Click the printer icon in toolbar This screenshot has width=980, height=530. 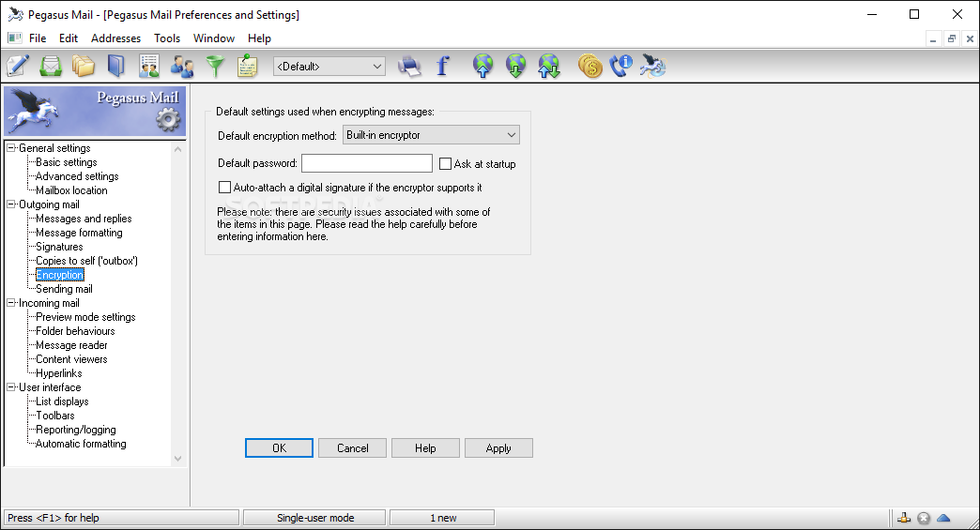coord(409,66)
